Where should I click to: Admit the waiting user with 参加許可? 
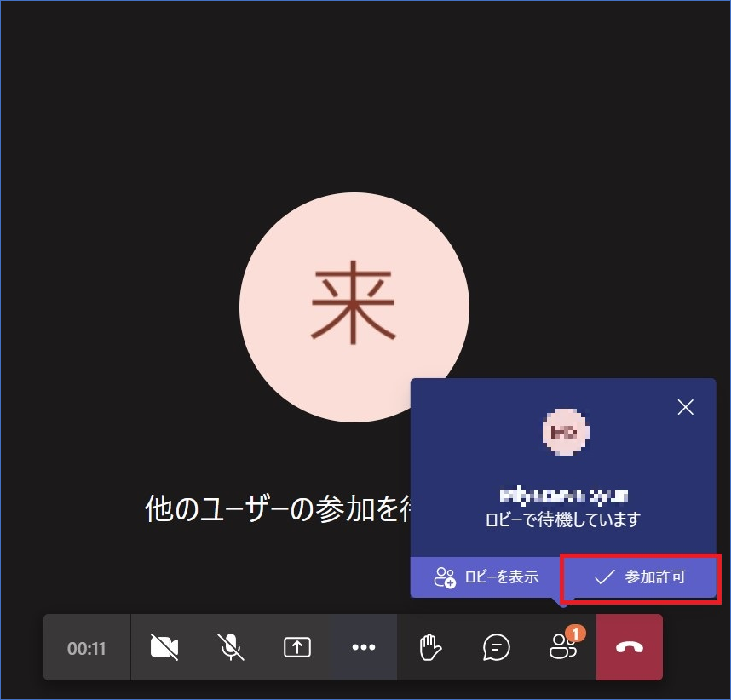640,577
